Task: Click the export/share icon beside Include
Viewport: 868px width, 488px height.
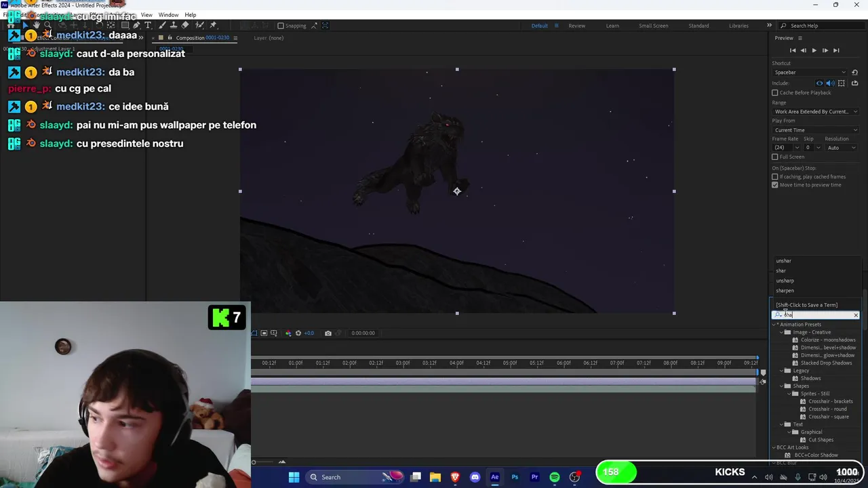Action: pyautogui.click(x=854, y=83)
